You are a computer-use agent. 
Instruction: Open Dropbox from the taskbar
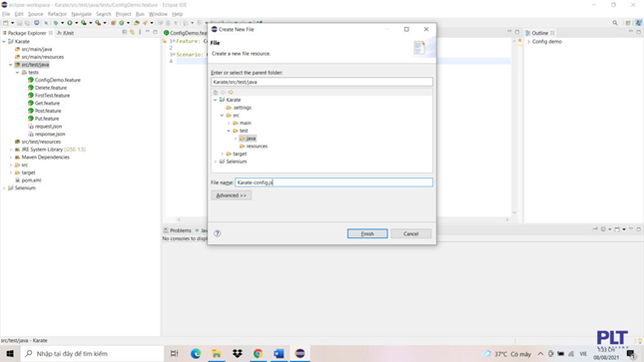point(237,353)
